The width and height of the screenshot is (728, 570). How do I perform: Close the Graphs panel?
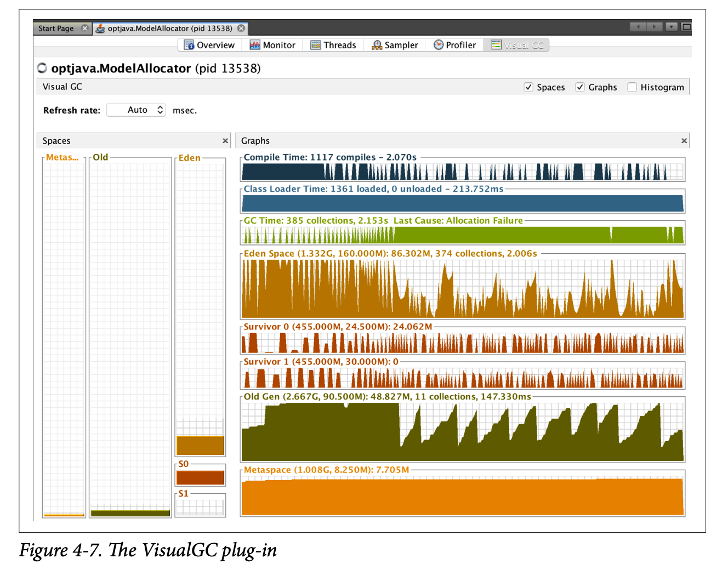click(684, 141)
